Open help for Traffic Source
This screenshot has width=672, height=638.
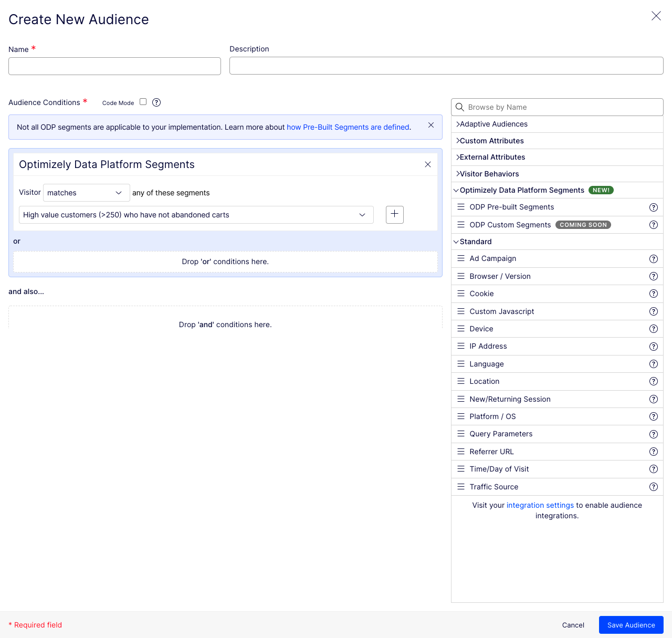coord(654,487)
